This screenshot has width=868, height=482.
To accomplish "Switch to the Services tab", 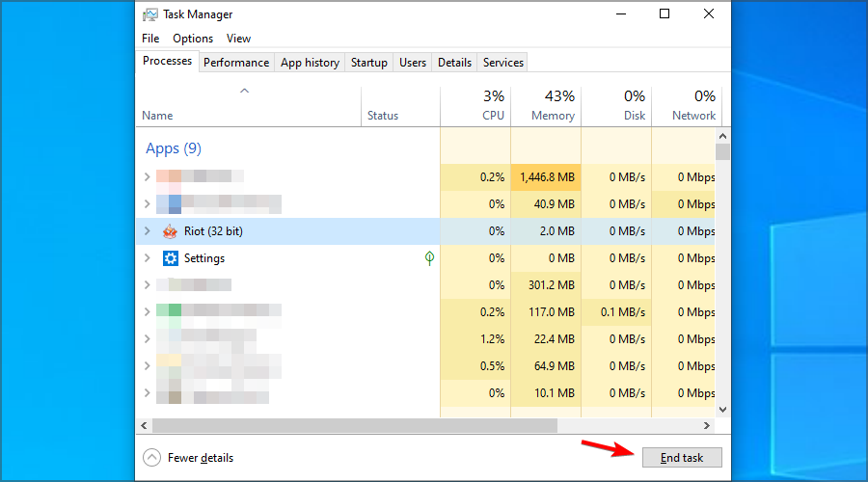I will (x=503, y=63).
